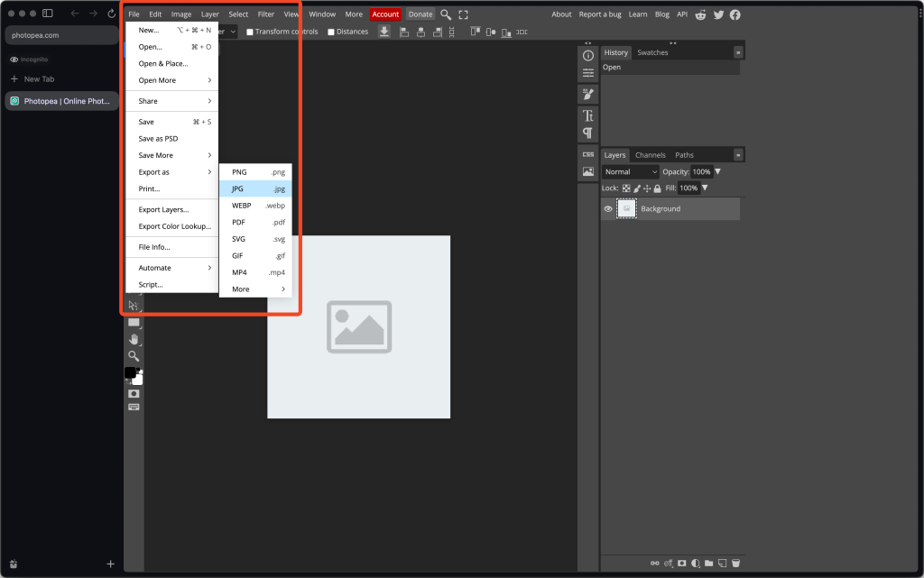Click the black foreground color swatch

click(x=130, y=372)
